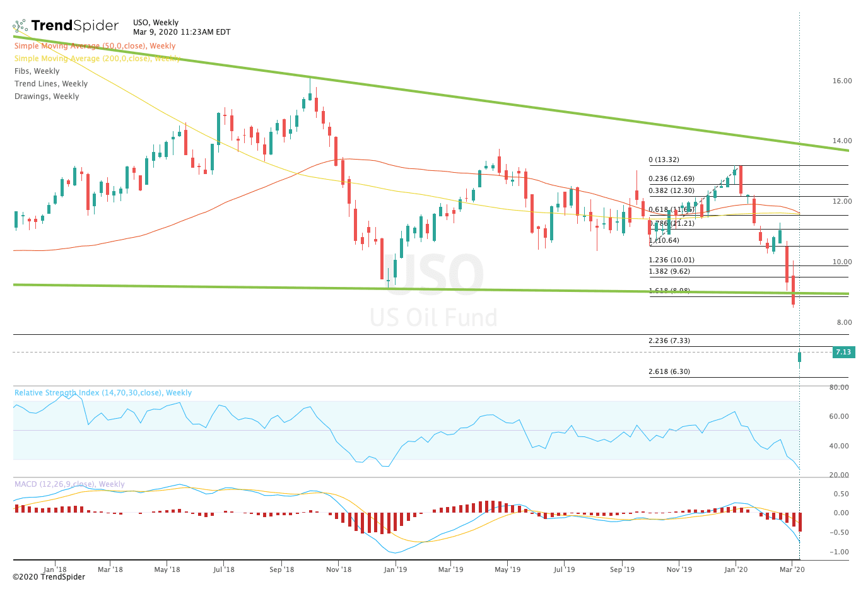The image size is (868, 589).
Task: Click the RSI 80.00 axis value
Action: 839,387
